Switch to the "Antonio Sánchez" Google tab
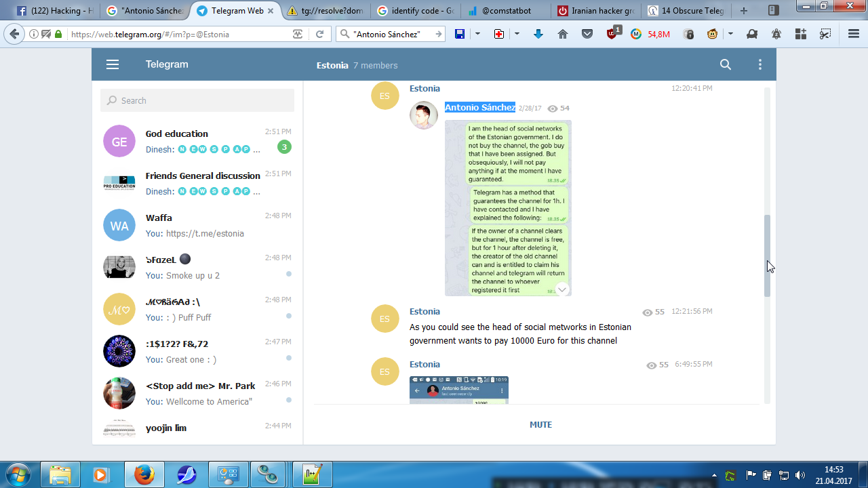Screen dimensions: 868x488 145,10
